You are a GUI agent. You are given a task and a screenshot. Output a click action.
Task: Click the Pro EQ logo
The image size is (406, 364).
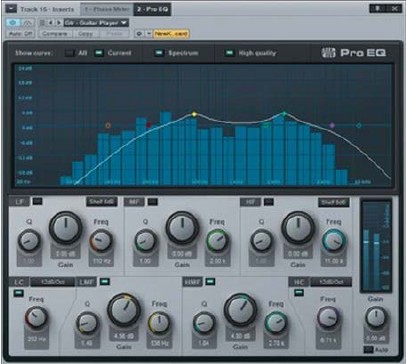(x=354, y=53)
